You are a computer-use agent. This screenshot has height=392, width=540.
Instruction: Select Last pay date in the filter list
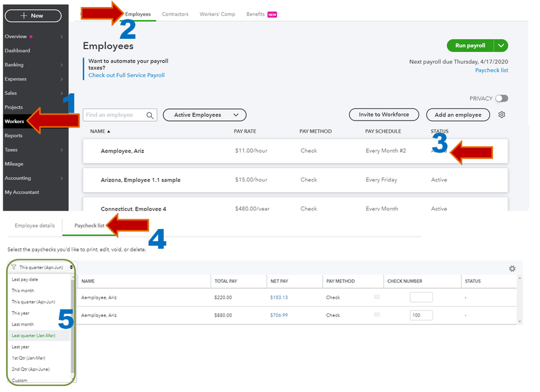point(25,280)
